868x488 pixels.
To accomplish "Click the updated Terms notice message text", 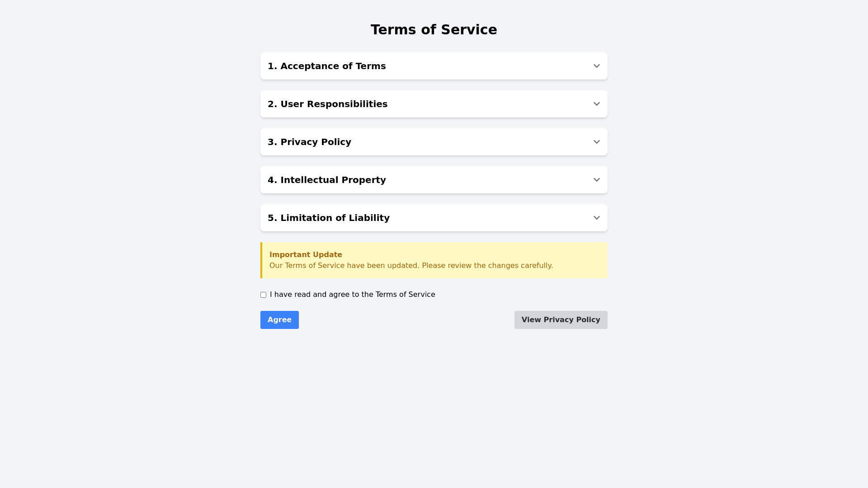I will pos(411,266).
